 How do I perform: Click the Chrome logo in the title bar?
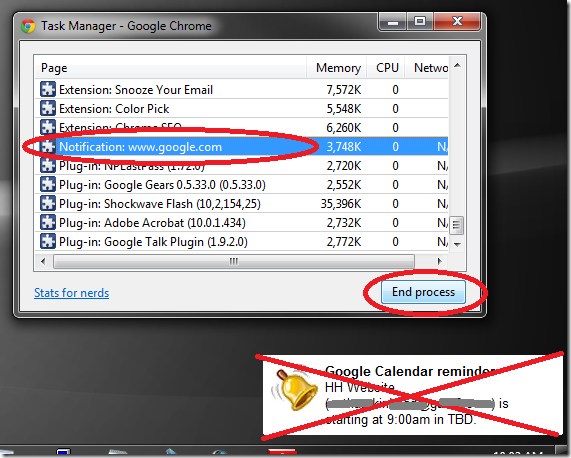(28, 26)
